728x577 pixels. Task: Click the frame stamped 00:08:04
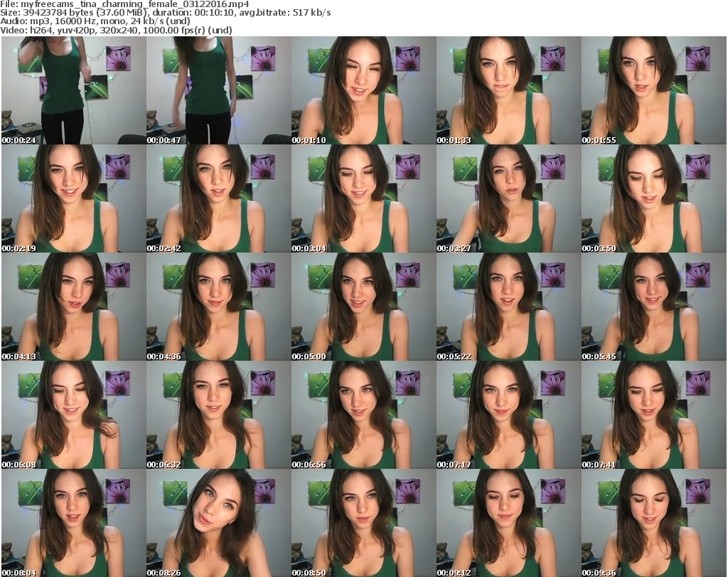point(74,523)
